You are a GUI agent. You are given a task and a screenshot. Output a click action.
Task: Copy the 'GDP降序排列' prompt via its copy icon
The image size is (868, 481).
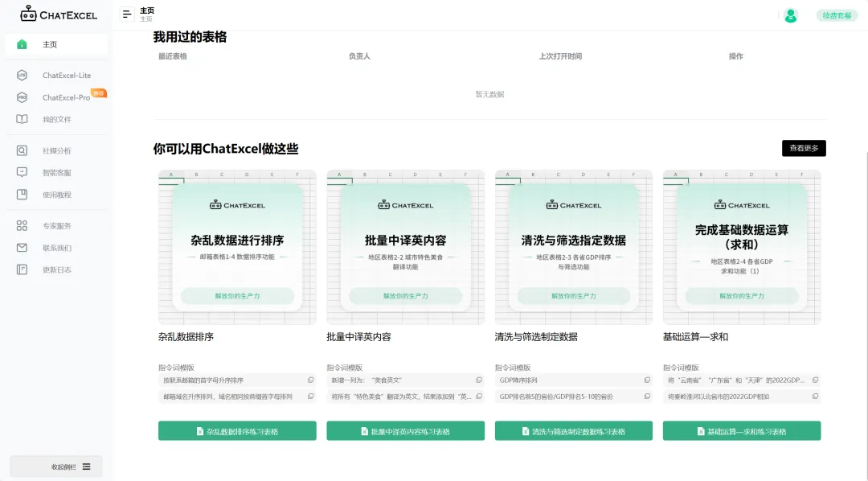647,379
